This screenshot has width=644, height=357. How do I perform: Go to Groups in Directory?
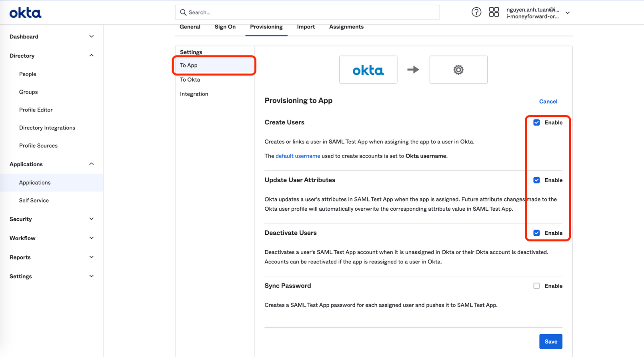pos(28,92)
